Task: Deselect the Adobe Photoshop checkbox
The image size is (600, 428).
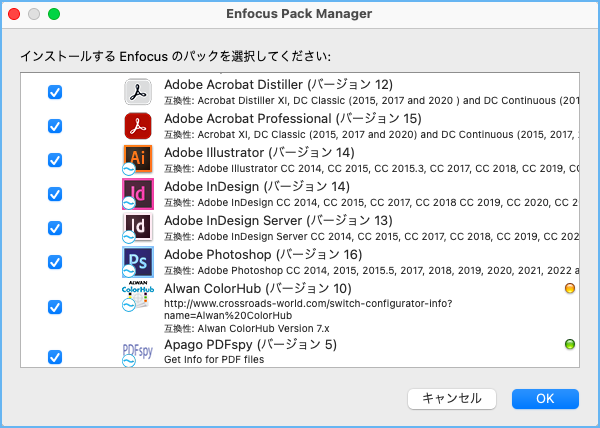Action: (55, 262)
